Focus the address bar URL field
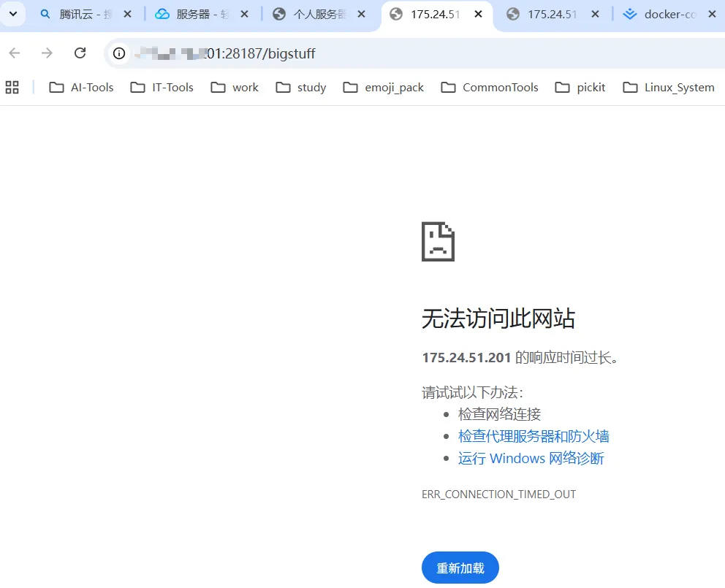Screen dimensions: 725x588 click(x=416, y=53)
